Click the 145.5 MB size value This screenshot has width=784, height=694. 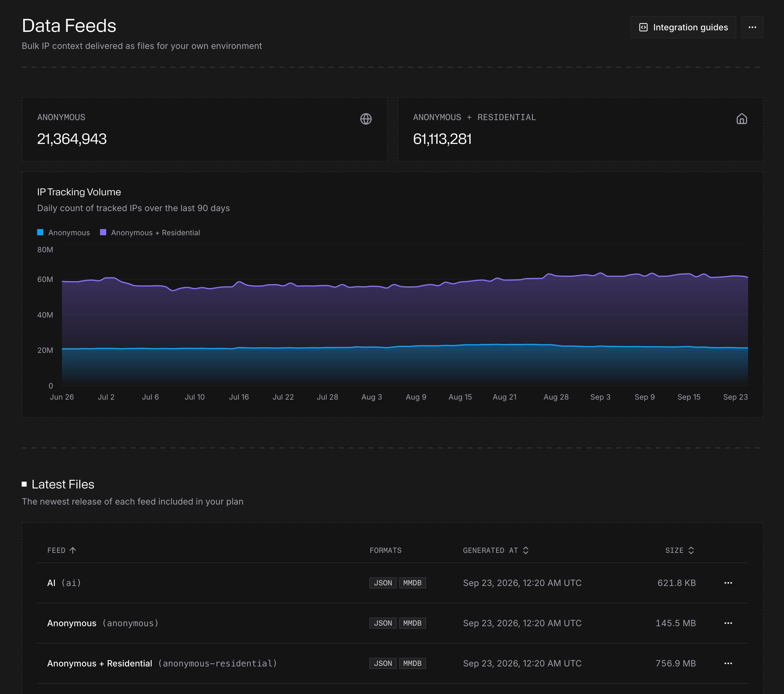click(x=675, y=623)
